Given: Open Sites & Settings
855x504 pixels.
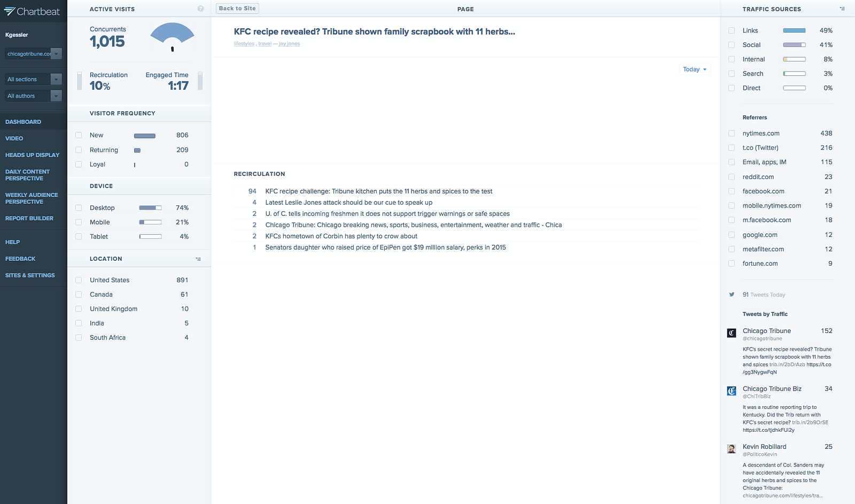Looking at the screenshot, I should click(x=30, y=275).
